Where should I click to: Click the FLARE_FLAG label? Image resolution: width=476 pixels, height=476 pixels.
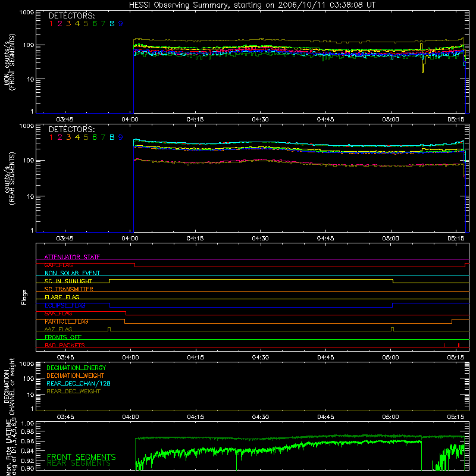point(62,297)
